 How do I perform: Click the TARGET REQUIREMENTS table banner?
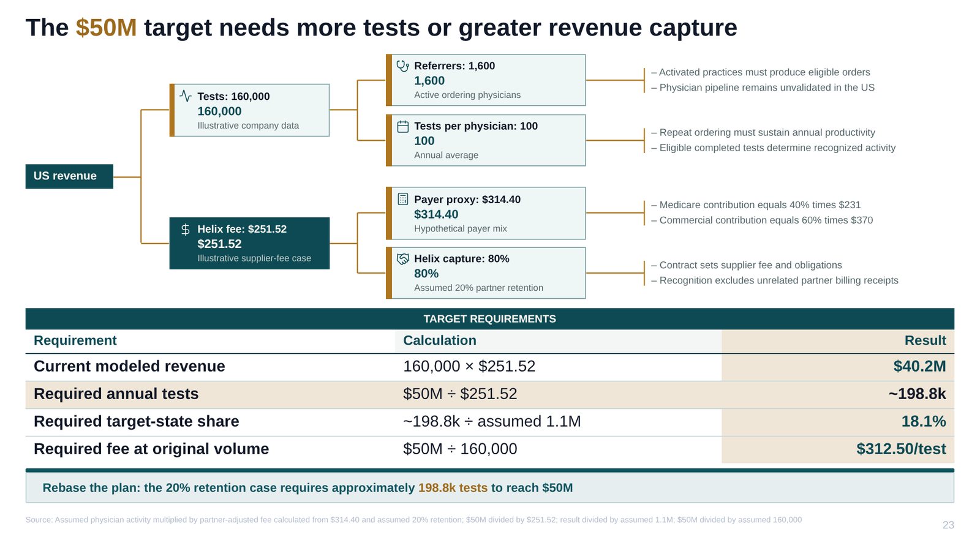point(490,319)
